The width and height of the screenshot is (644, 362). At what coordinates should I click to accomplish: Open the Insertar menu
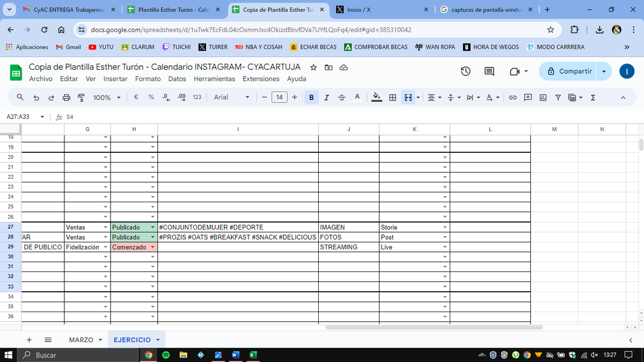tap(115, 78)
